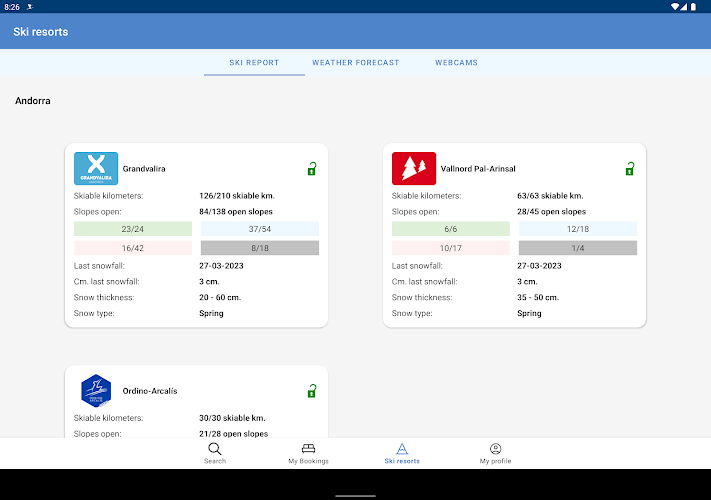Click the green lock icon on Ordino-Arcalís
This screenshot has width=711, height=500.
[x=312, y=391]
